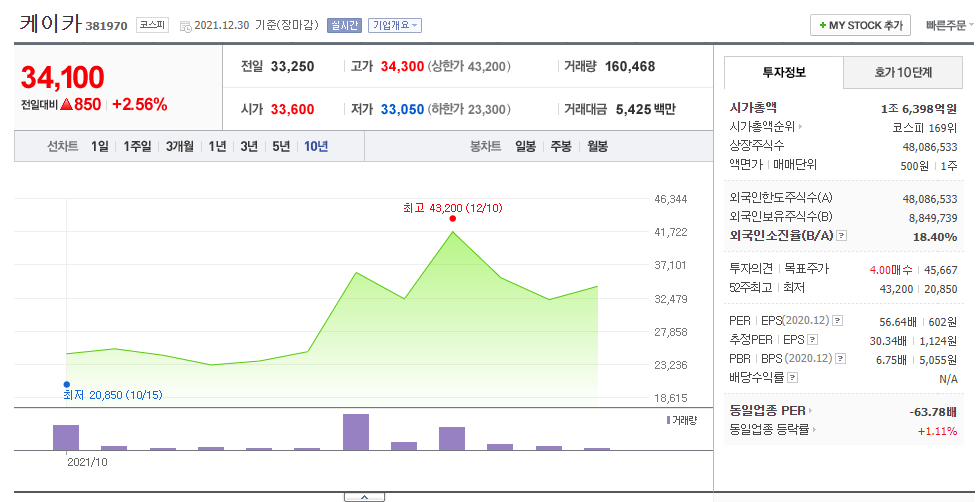Image resolution: width=980 pixels, height=502 pixels.
Task: Switch to the 호가10단계 tab
Action: pos(902,73)
